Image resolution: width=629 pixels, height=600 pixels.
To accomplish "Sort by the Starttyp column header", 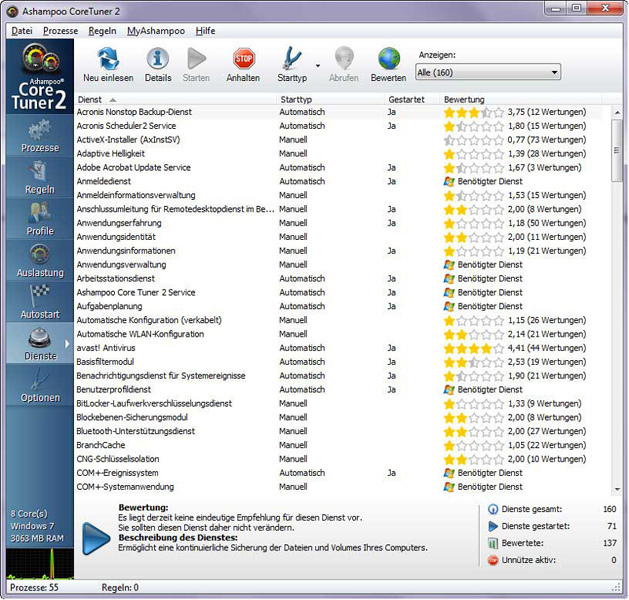I will pyautogui.click(x=331, y=99).
